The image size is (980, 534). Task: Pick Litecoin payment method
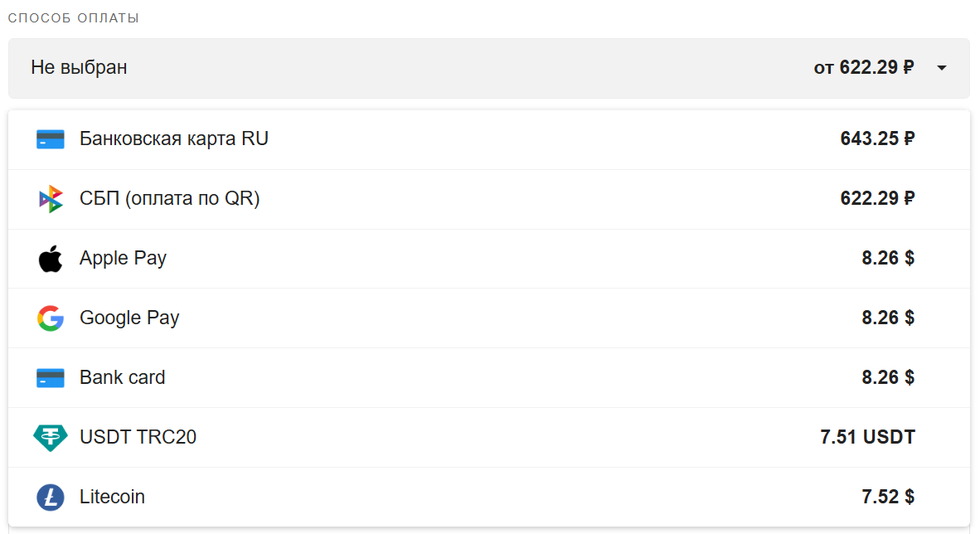pyautogui.click(x=488, y=498)
